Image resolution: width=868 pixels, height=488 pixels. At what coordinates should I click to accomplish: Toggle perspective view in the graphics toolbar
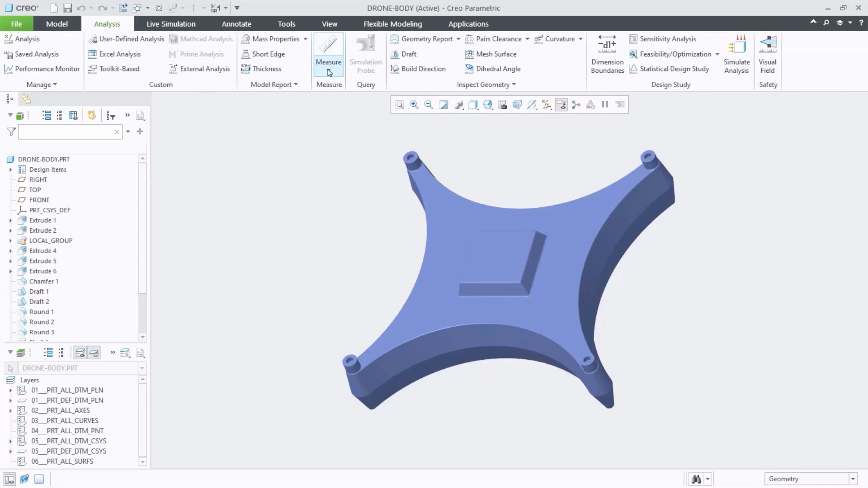(517, 105)
